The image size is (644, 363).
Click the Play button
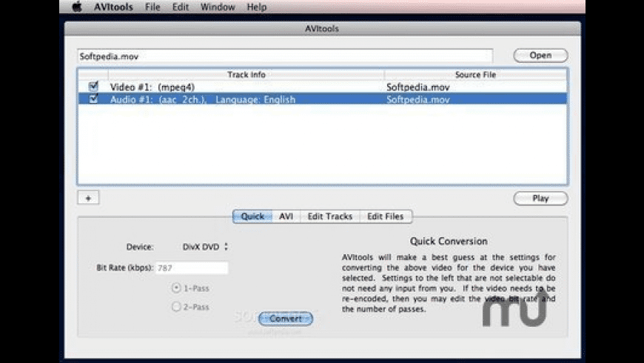tap(540, 198)
